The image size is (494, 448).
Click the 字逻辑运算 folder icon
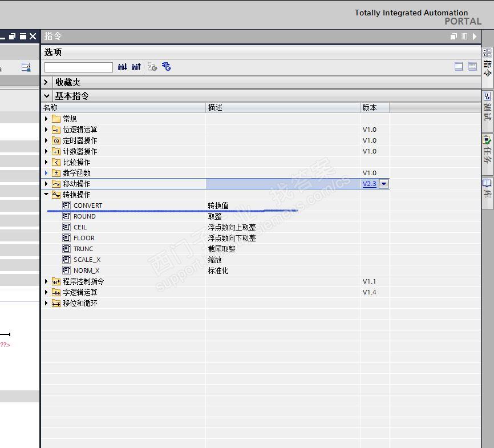(x=56, y=292)
